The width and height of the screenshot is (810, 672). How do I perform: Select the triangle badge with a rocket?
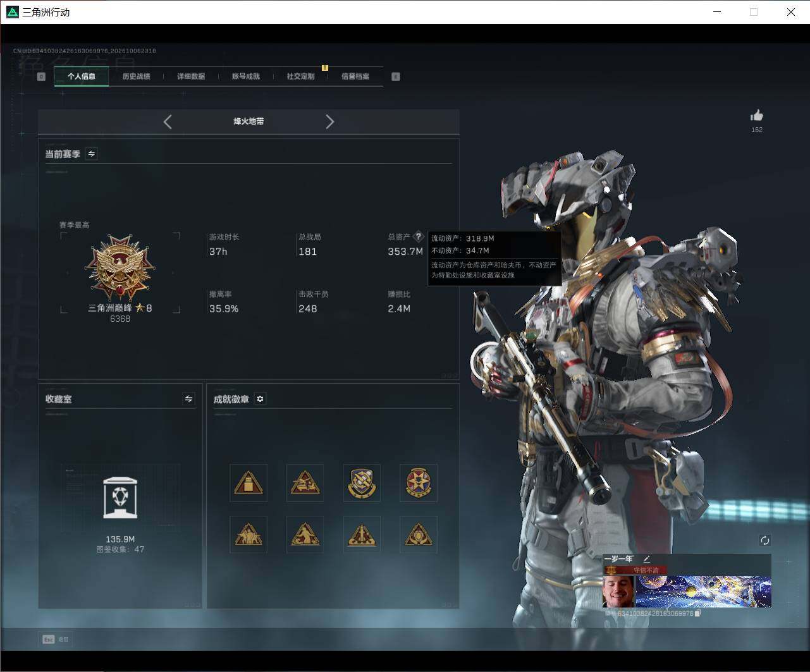(362, 535)
